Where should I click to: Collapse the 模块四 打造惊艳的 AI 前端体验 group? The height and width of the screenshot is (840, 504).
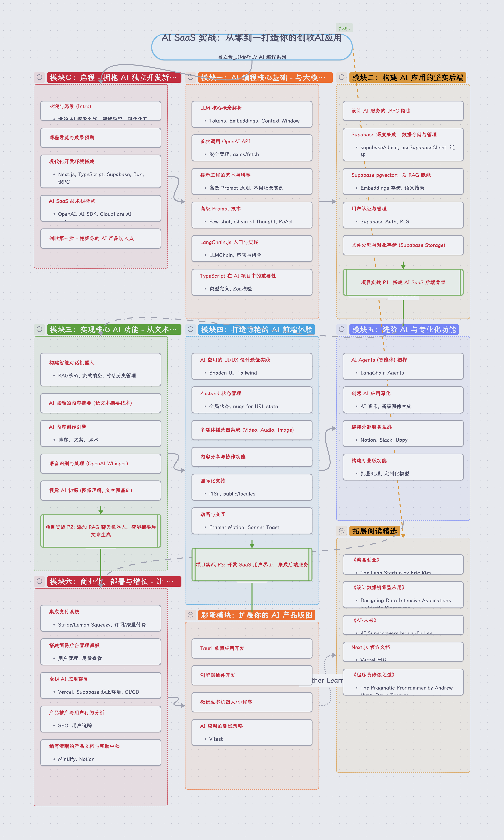191,329
